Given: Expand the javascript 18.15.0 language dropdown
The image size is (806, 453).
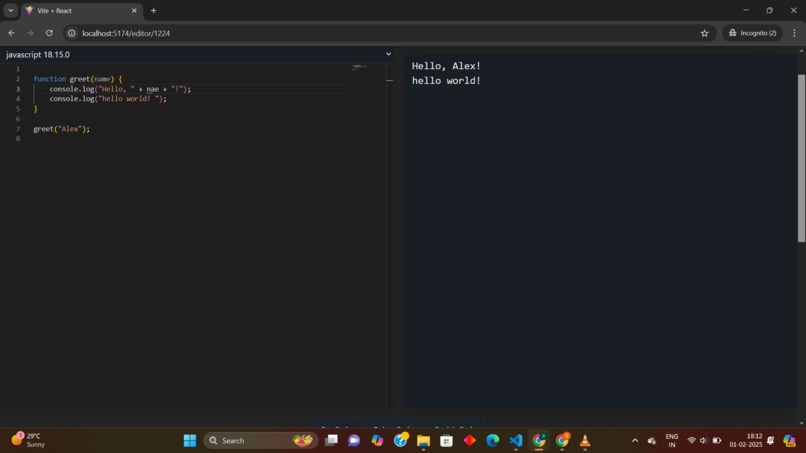Looking at the screenshot, I should [198, 54].
